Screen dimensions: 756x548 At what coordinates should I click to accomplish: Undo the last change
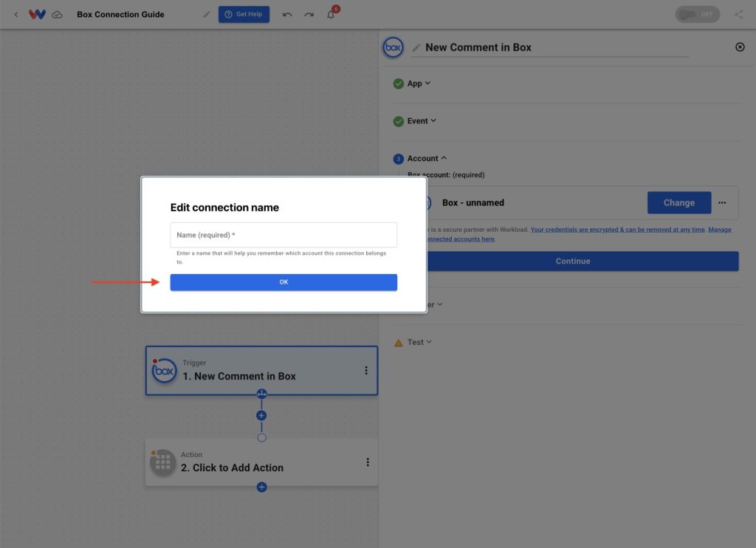coord(287,15)
